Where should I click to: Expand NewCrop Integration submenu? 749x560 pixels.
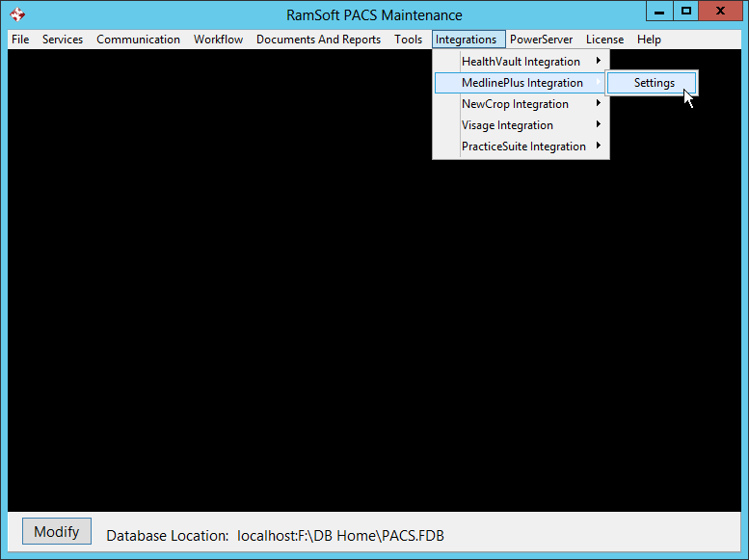tap(515, 104)
